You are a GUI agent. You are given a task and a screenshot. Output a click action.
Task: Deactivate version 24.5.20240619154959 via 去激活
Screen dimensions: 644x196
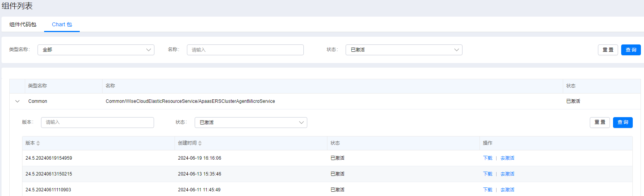pyautogui.click(x=507, y=158)
